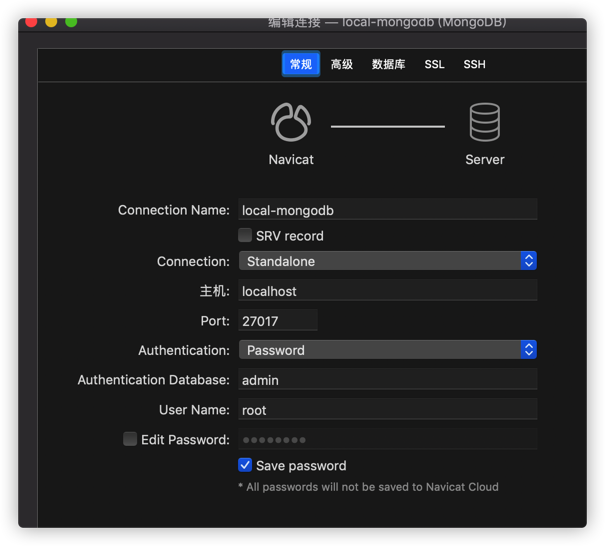Viewport: 605px width, 546px height.
Task: Click the Authentication Database field
Action: (388, 379)
